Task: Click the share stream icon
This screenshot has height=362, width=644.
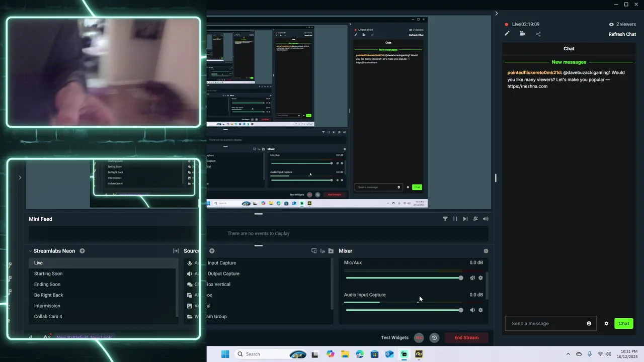Action: 538,34
